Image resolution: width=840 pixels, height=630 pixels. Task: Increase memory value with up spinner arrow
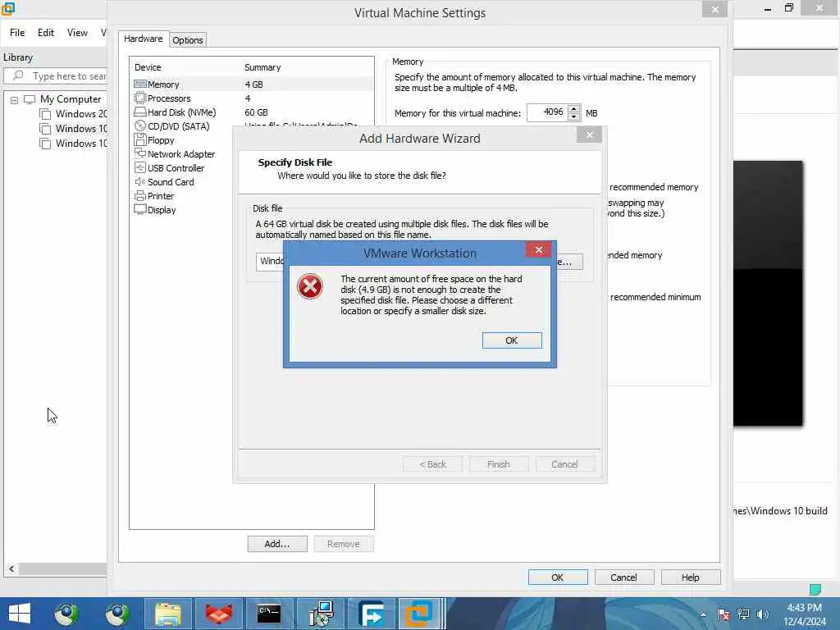tap(573, 109)
